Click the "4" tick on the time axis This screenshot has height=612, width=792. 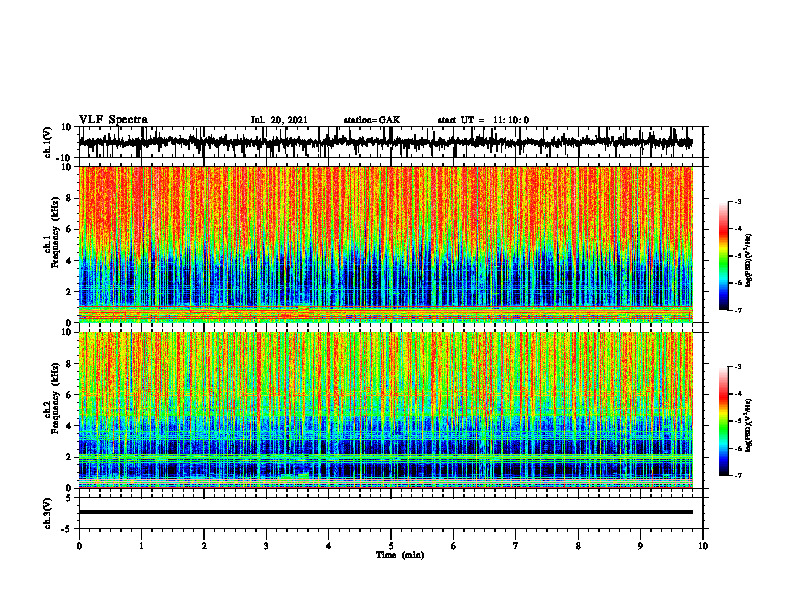pyautogui.click(x=329, y=546)
